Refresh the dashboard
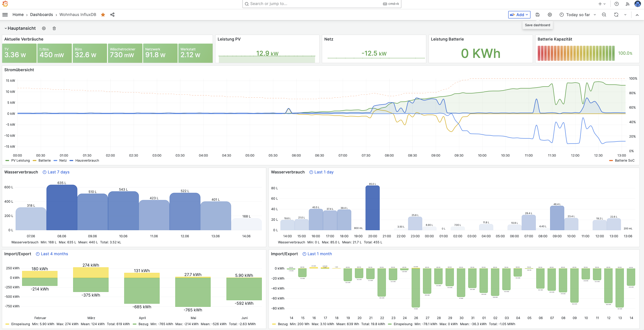This screenshot has width=644, height=330. (616, 15)
